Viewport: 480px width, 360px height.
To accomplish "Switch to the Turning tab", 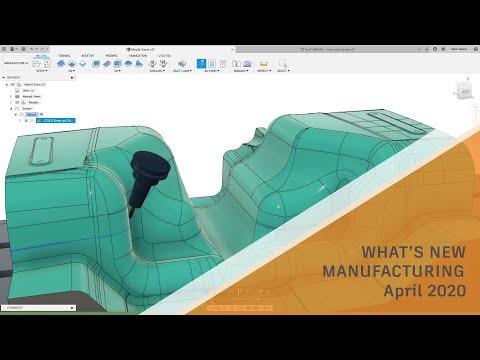I will coord(64,55).
